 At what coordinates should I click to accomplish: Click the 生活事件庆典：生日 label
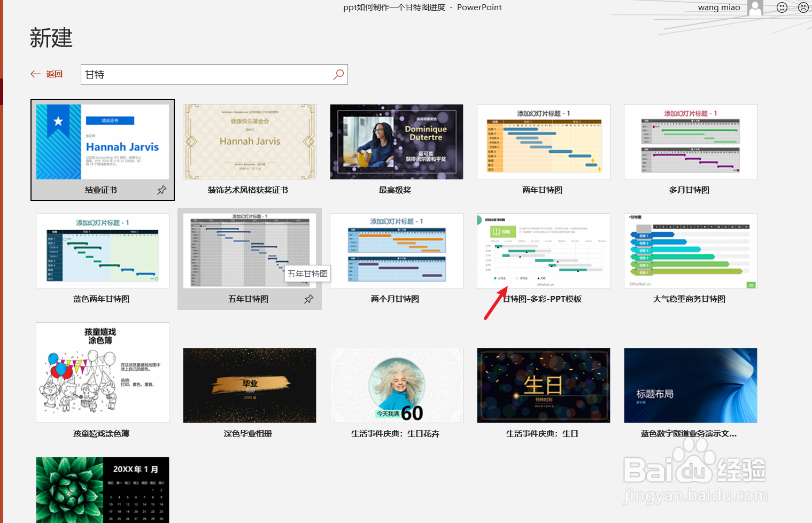(x=542, y=434)
